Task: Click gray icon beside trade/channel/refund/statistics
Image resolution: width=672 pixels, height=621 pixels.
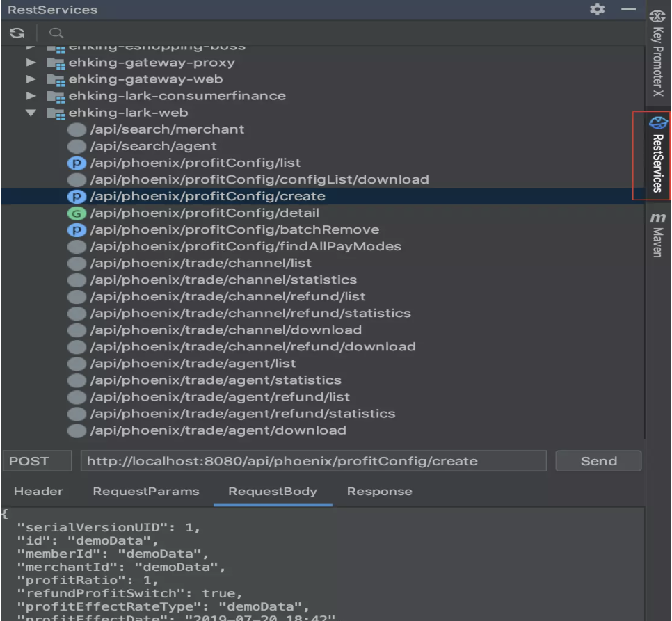Action: [77, 314]
